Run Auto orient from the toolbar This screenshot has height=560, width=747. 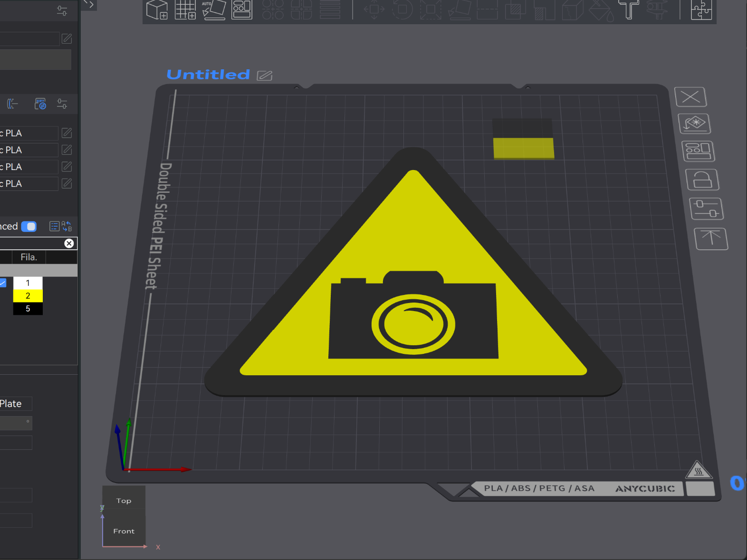click(x=213, y=9)
